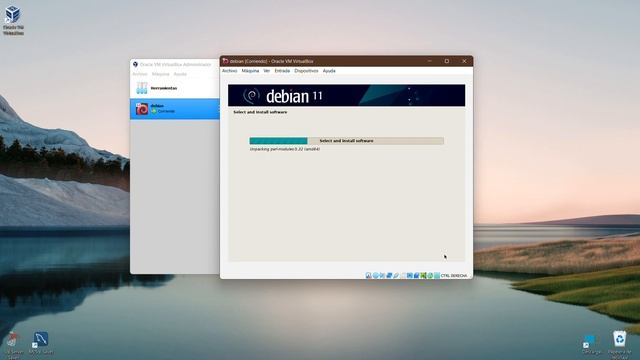Image resolution: width=640 pixels, height=360 pixels.
Task: Click CTRL DERECHA host key label
Action: pos(454,276)
